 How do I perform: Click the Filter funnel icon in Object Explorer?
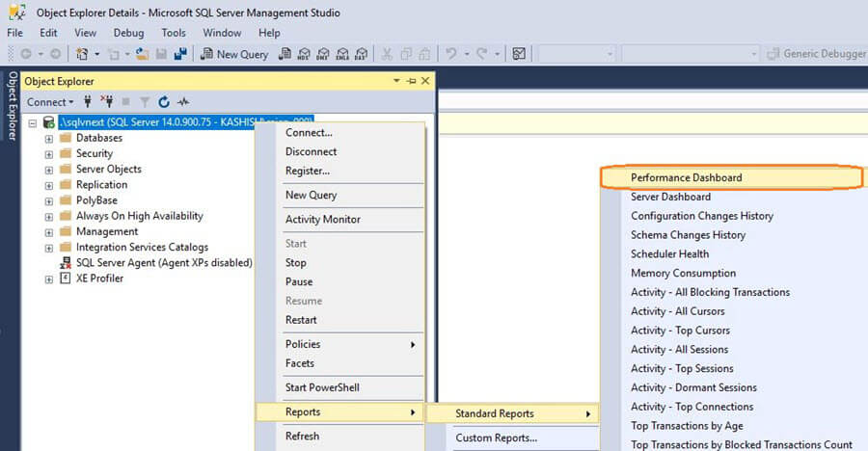tap(145, 102)
